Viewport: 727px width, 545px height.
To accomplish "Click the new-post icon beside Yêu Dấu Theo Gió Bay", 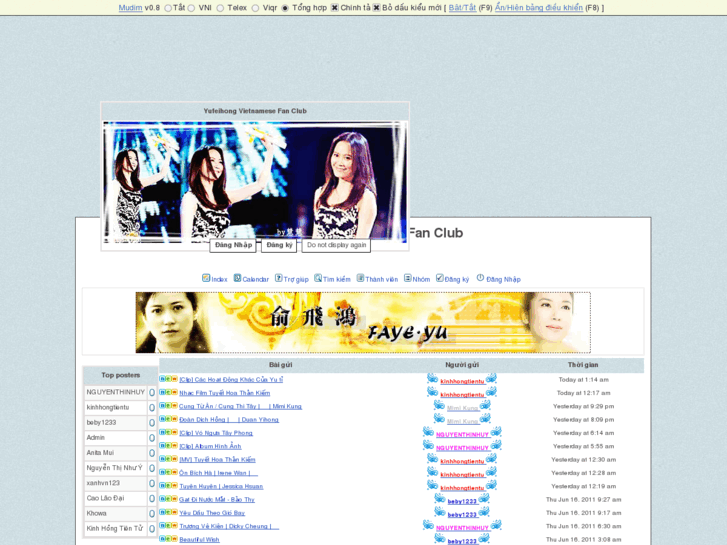I will point(168,513).
